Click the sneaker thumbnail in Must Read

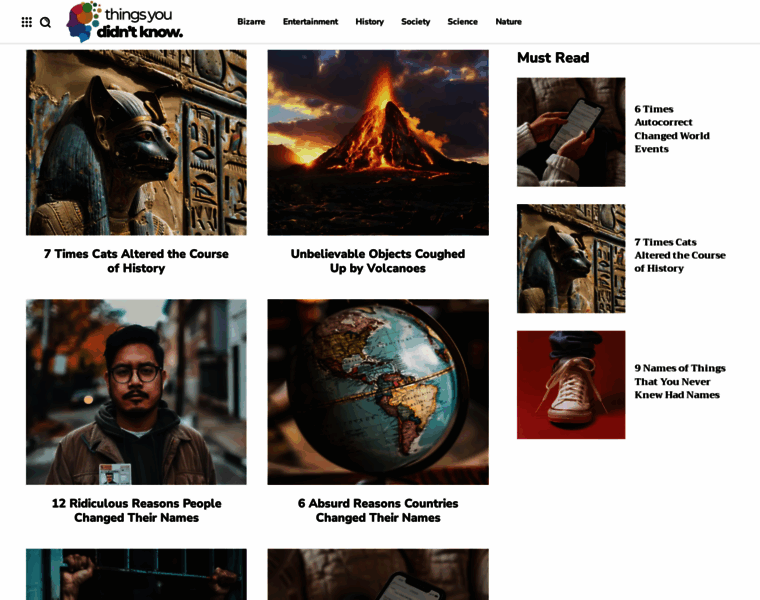(571, 385)
